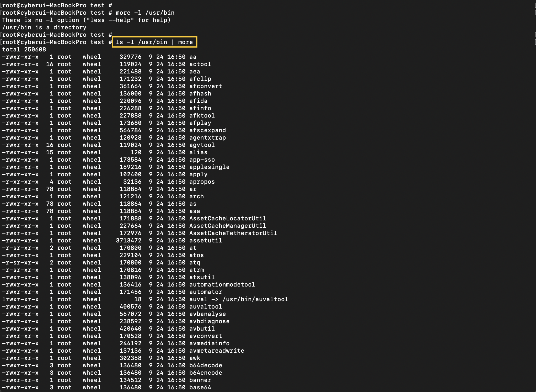Click the 'total 250608' line
The height and width of the screenshot is (392, 536).
[x=24, y=49]
